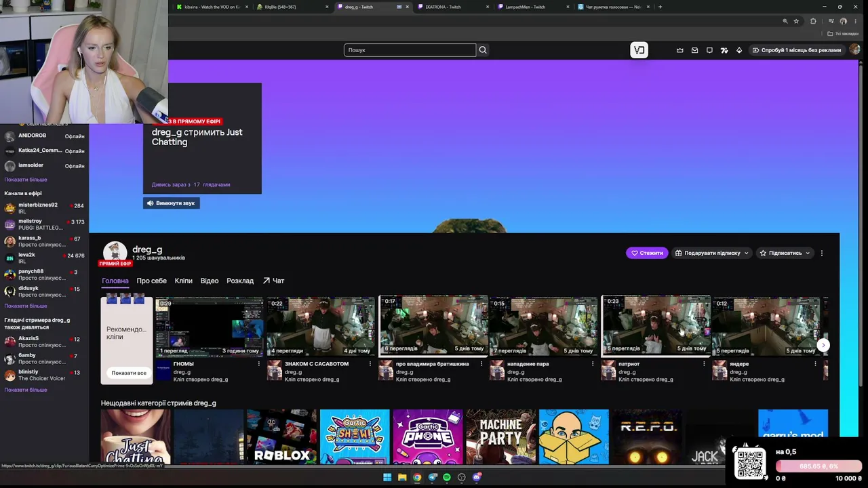868x488 pixels.
Task: Show more followed channels below iamsolder
Action: pyautogui.click(x=26, y=180)
